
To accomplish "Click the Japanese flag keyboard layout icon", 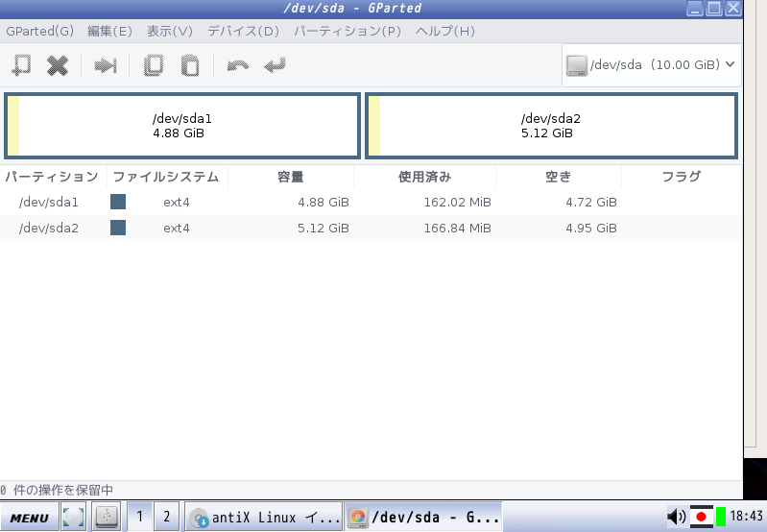I will click(x=701, y=517).
